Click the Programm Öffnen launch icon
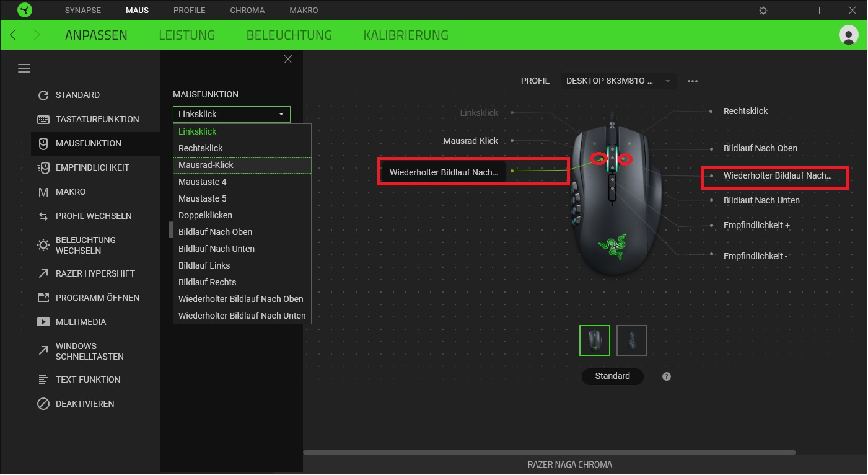The width and height of the screenshot is (868, 475). [x=43, y=298]
